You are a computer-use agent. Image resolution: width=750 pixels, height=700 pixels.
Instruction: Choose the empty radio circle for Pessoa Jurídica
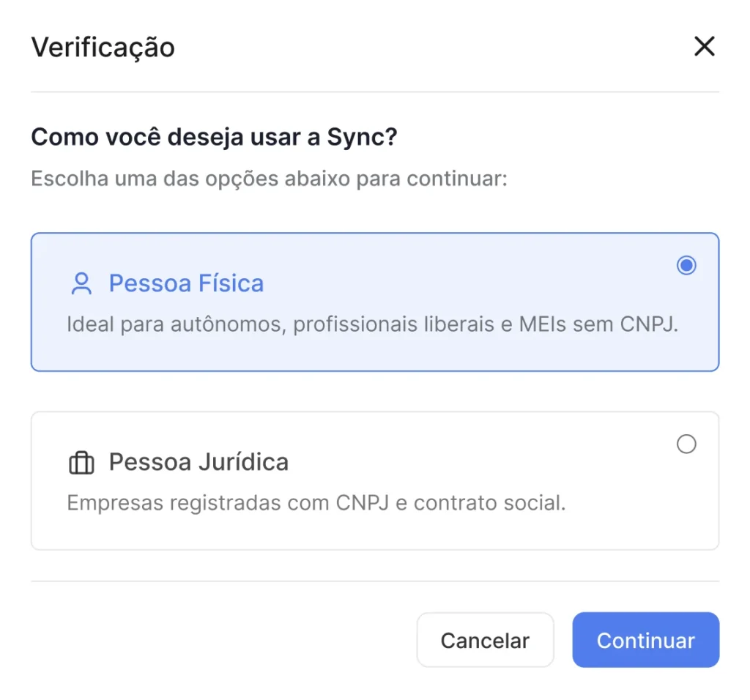pos(686,444)
